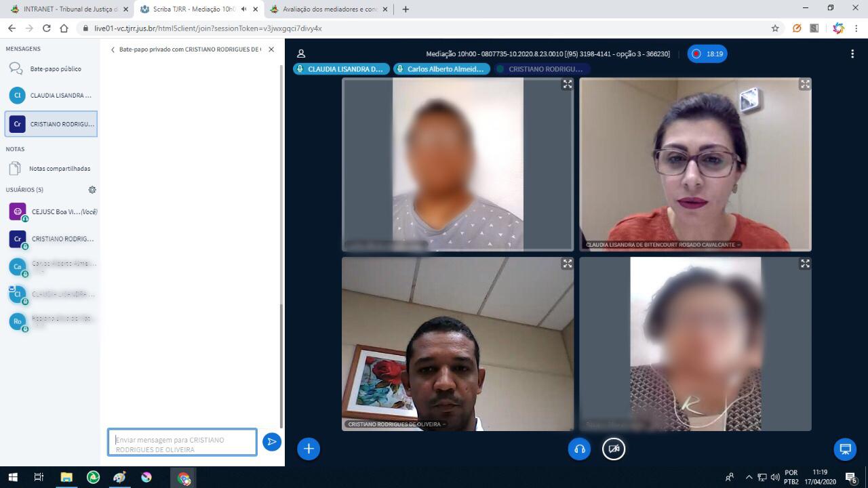Toggle the audio headphones button
This screenshot has width=868, height=488.
(579, 449)
